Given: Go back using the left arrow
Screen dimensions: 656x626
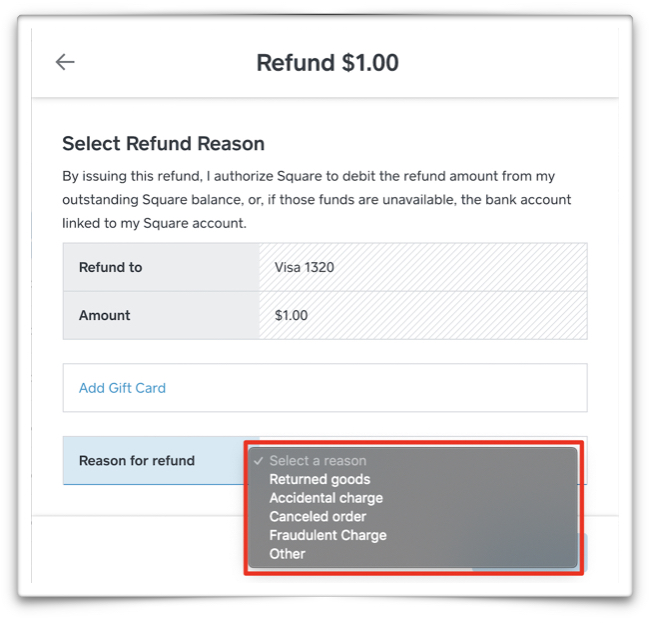Looking at the screenshot, I should (x=65, y=62).
